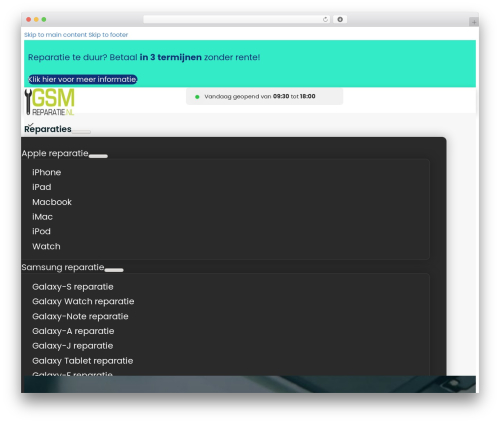The height and width of the screenshot is (423, 500).
Task: Select Watch in the Apple menu
Action: tap(46, 246)
